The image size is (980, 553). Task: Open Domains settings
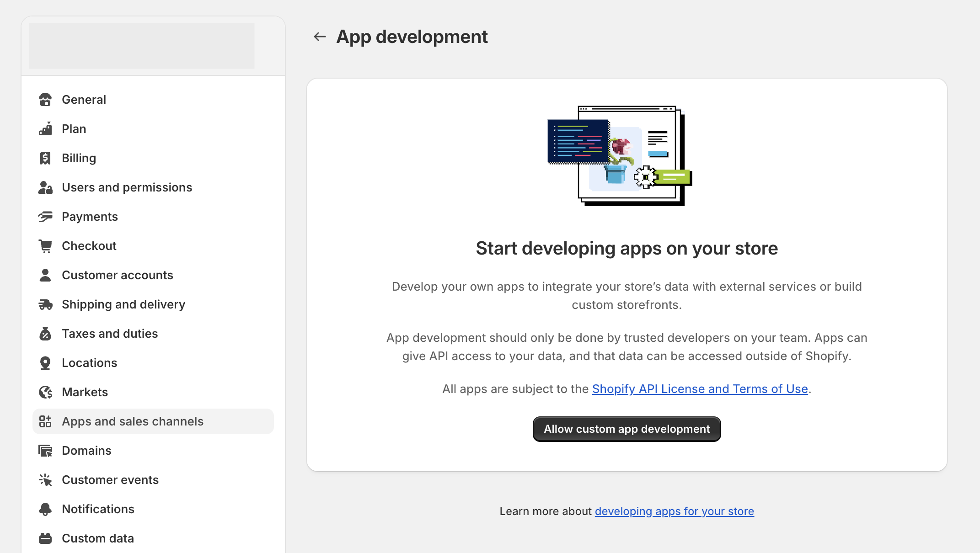click(153, 451)
